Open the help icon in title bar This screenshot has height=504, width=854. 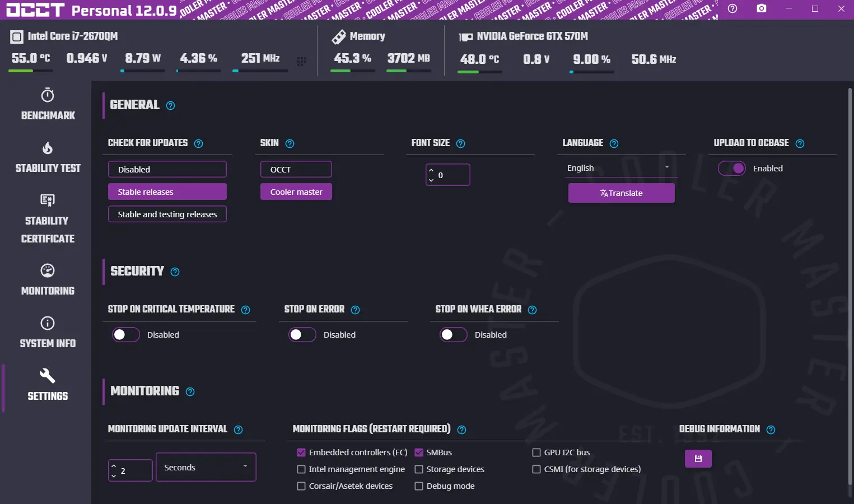pyautogui.click(x=732, y=9)
